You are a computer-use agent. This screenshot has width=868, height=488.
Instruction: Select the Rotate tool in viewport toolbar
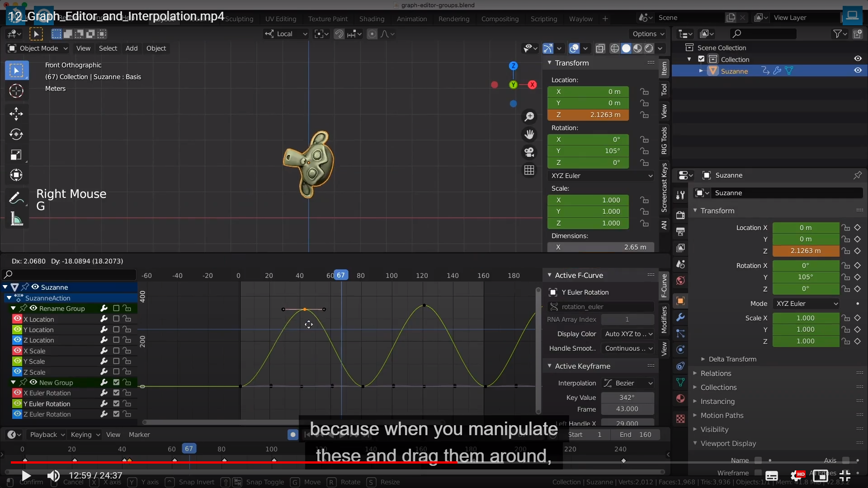click(x=16, y=134)
